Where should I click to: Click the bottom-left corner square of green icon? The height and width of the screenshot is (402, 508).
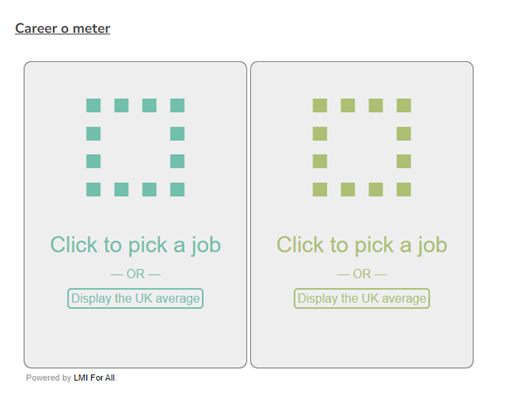pyautogui.click(x=320, y=190)
